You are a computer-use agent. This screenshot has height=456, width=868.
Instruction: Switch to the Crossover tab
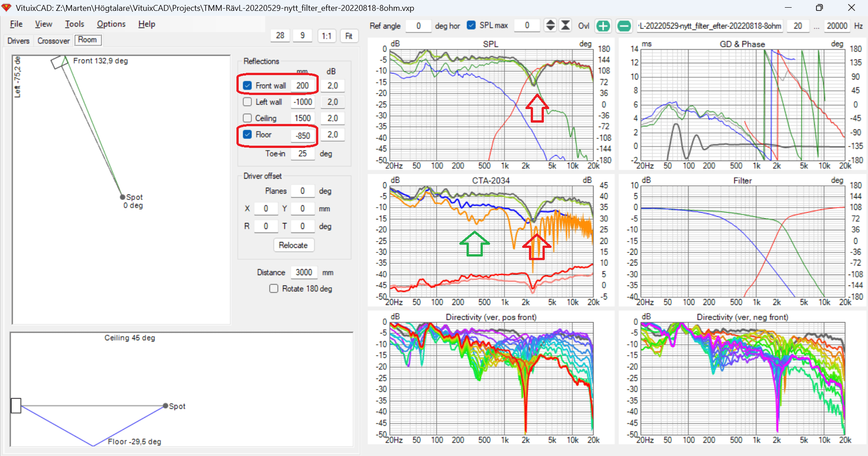click(53, 41)
